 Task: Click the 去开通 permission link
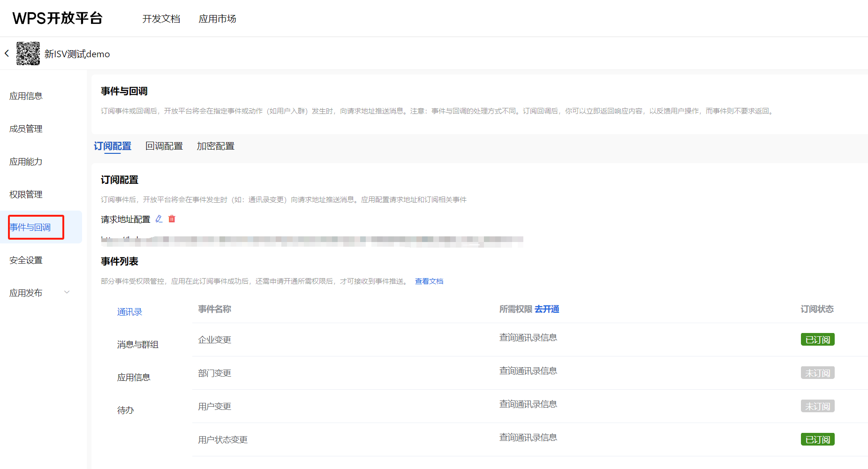pos(547,309)
